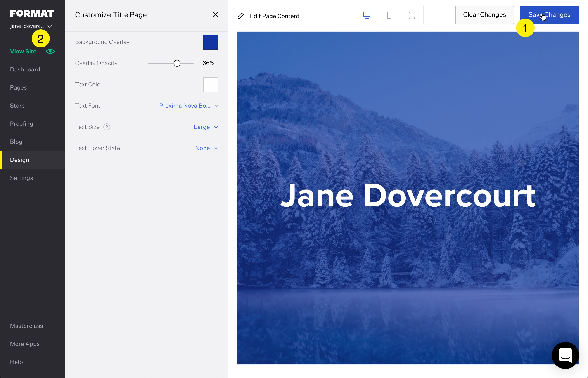This screenshot has height=378, width=588.
Task: Open the Background Overlay color picker
Action: point(210,42)
